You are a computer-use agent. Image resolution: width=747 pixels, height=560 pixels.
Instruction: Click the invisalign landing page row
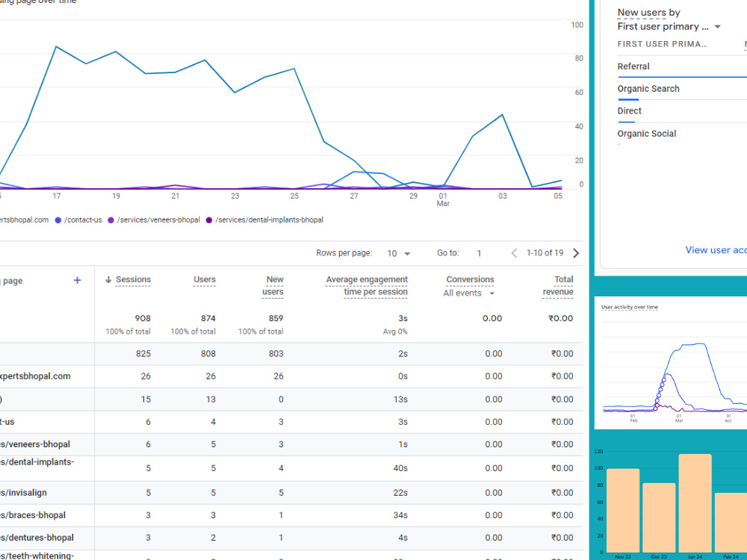(291, 492)
